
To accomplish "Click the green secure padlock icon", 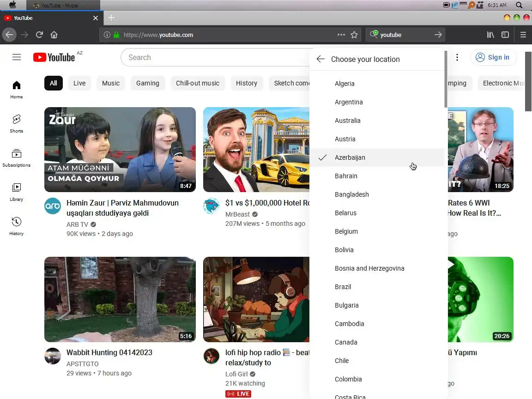I will pyautogui.click(x=116, y=35).
